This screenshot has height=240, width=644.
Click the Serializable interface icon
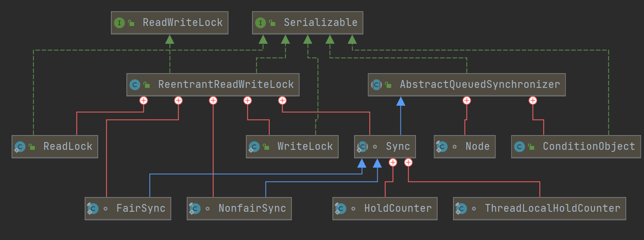[261, 23]
